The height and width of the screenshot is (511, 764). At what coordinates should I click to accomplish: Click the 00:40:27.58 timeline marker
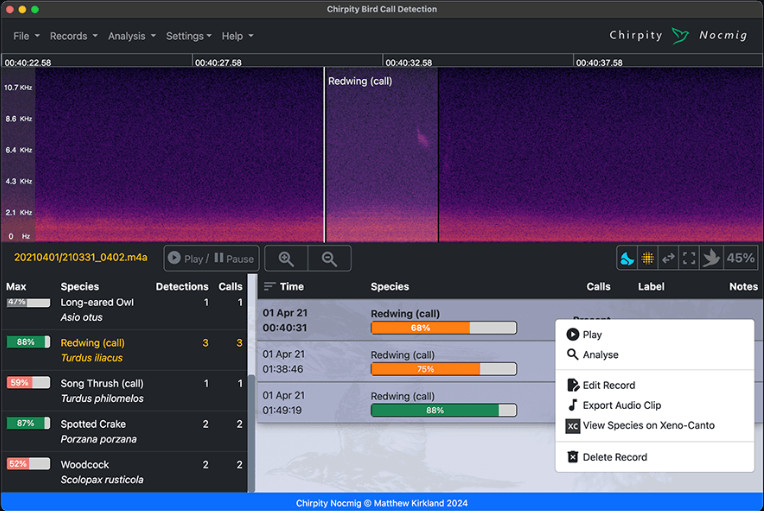218,62
